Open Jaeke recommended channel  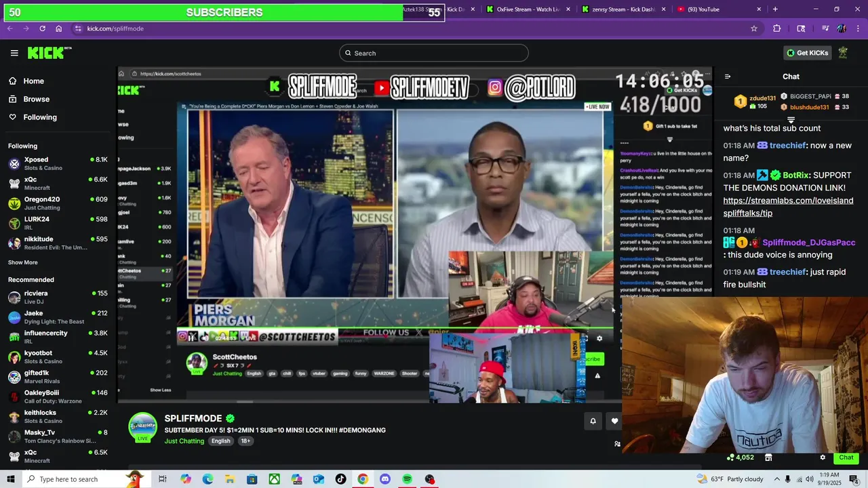point(58,317)
